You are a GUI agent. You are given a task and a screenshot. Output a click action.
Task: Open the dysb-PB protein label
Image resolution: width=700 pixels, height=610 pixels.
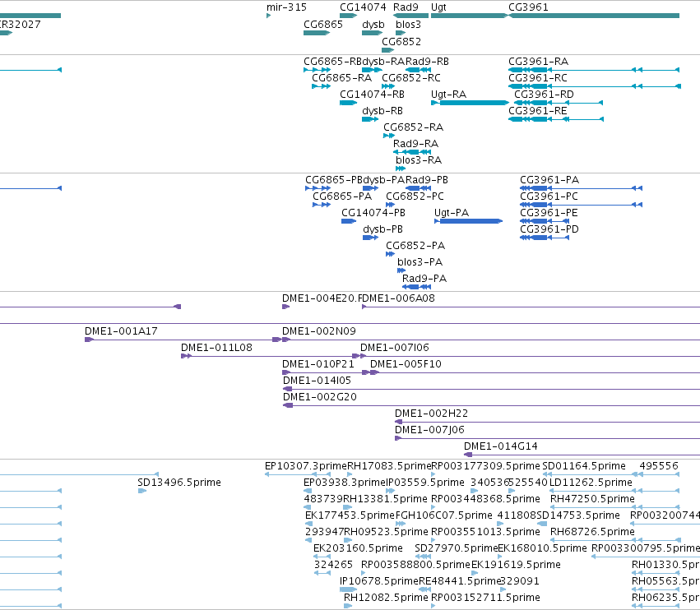pos(382,229)
